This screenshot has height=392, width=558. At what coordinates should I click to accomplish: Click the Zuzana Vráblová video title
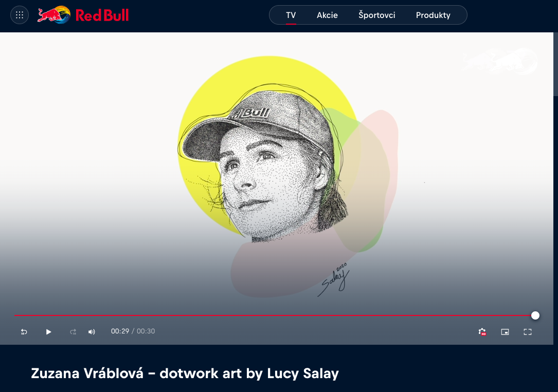185,374
